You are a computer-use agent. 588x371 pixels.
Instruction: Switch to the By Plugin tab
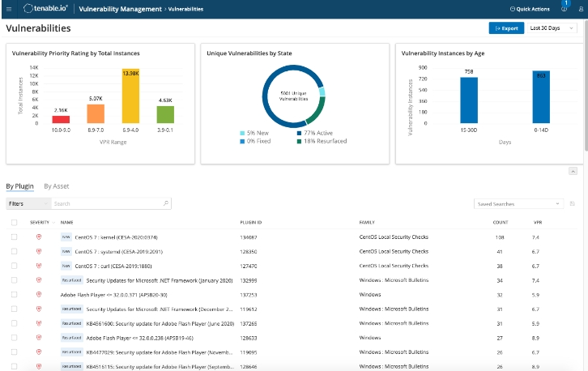coord(20,186)
